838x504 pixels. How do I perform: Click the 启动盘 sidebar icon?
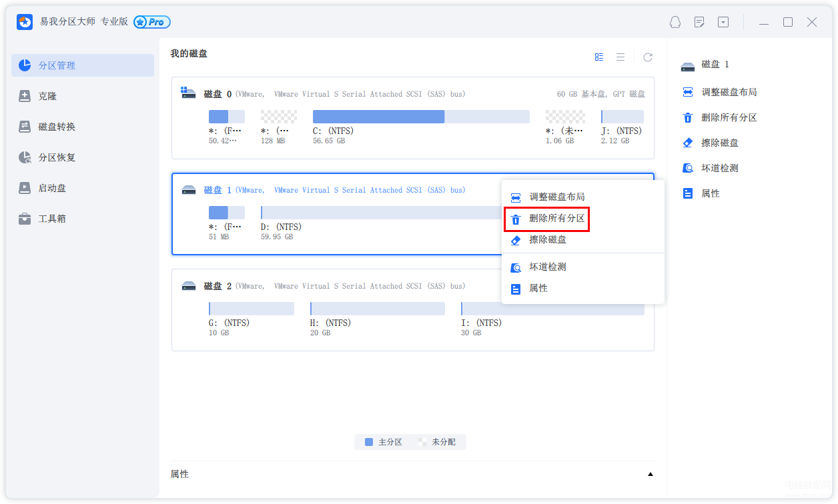[x=25, y=188]
